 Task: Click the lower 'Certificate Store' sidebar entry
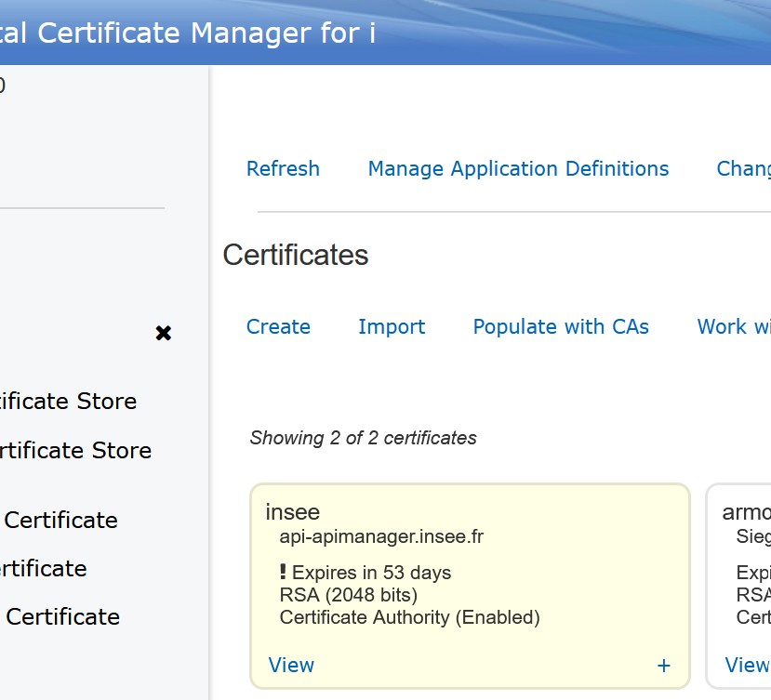coord(74,451)
